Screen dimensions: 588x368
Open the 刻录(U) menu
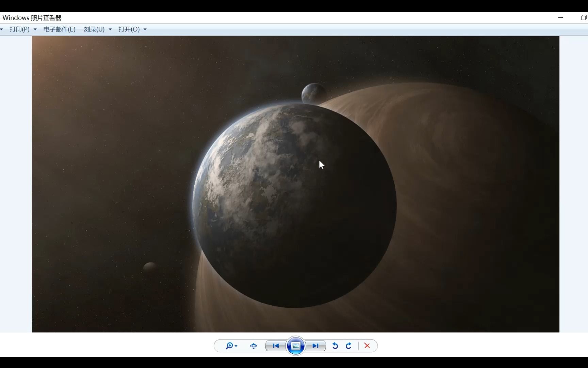94,29
